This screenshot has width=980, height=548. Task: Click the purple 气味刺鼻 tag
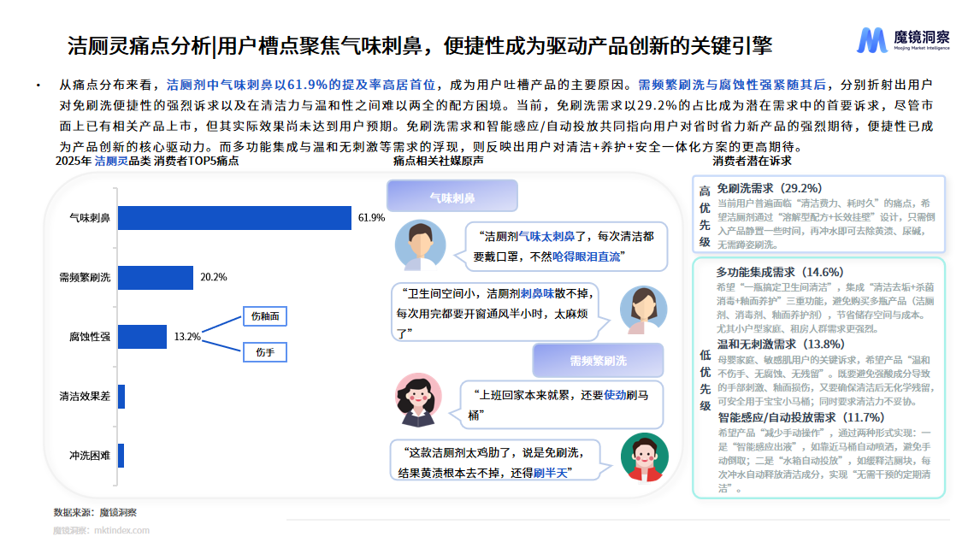coord(452,197)
